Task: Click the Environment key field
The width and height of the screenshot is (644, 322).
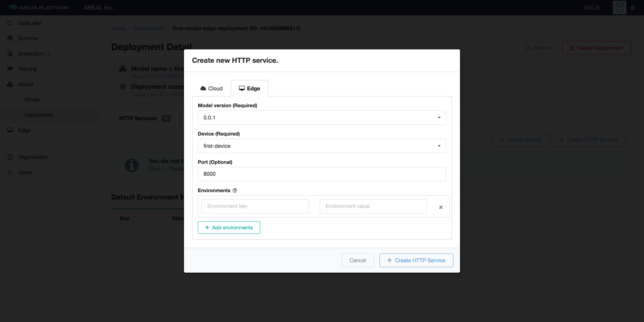Action: (255, 206)
